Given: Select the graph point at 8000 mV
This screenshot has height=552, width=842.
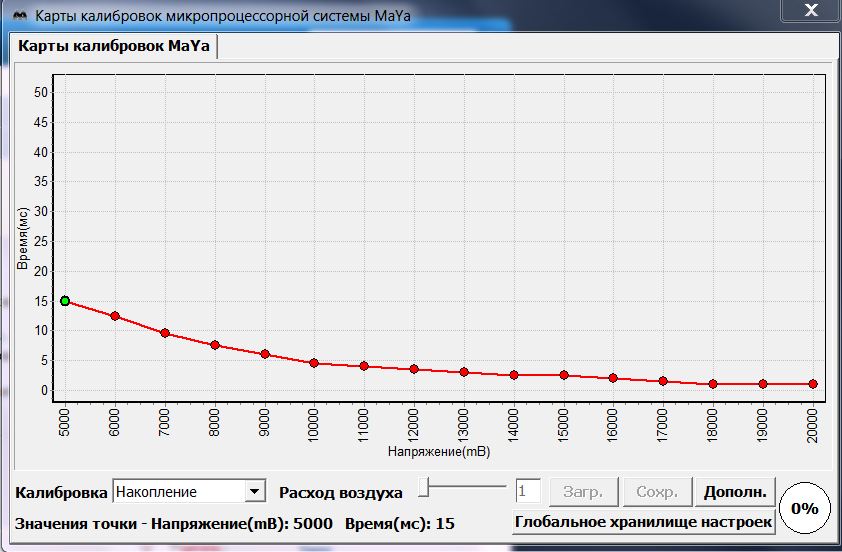Looking at the screenshot, I should [215, 345].
